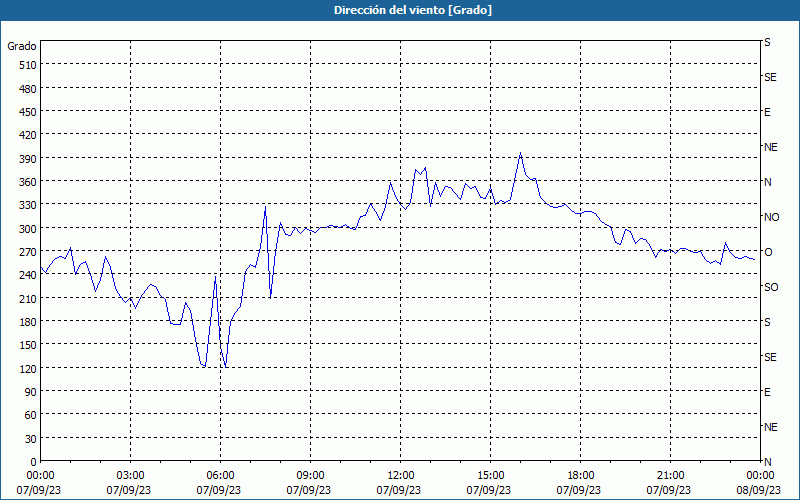
Task: Click the 30 degree axis label
Action: coord(31,439)
